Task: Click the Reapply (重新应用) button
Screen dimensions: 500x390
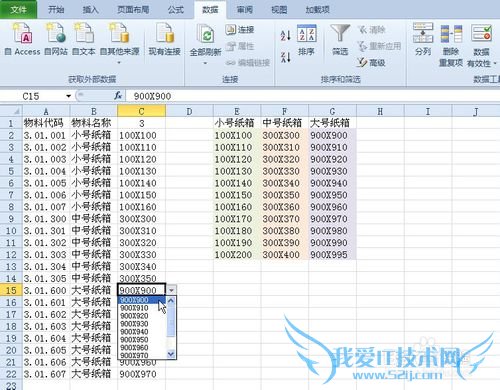Action: (x=379, y=46)
